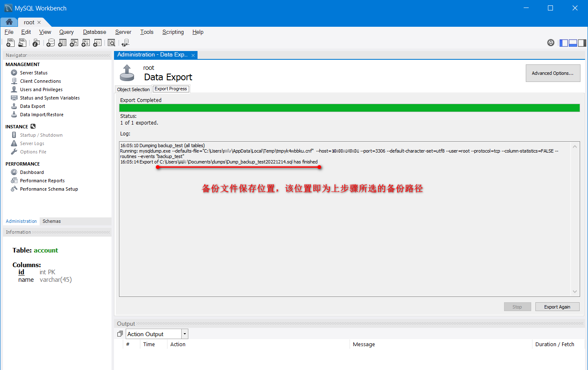
Task: Create a new SQL tab icon
Action: [10, 43]
